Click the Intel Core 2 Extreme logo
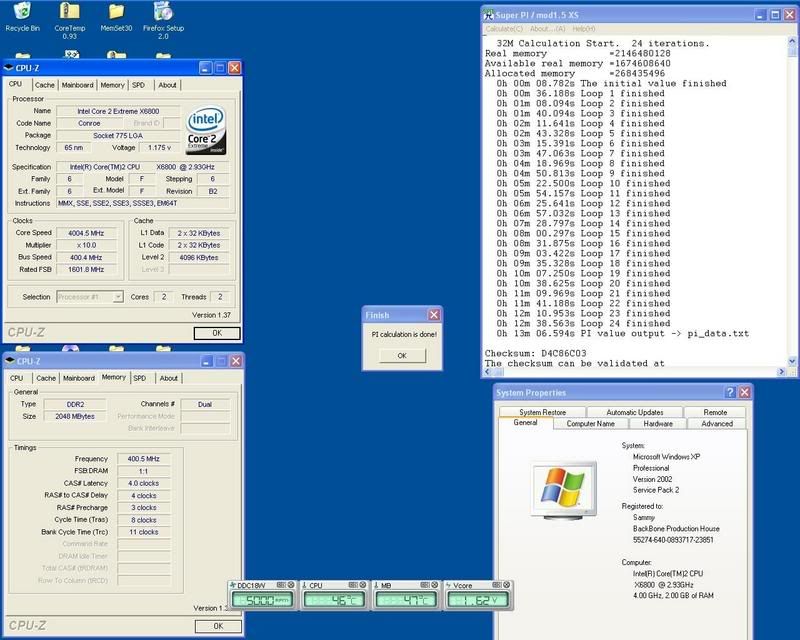The width and height of the screenshot is (800, 640). click(206, 130)
